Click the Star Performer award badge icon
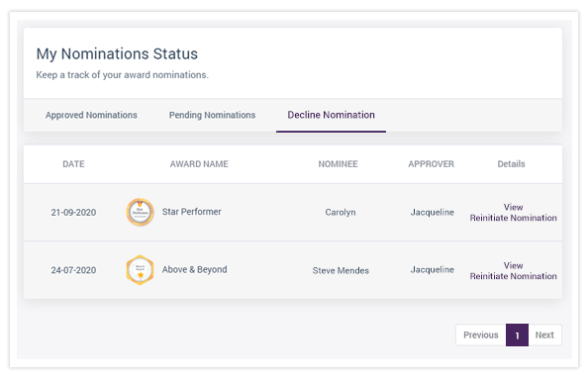The image size is (588, 381). [140, 212]
